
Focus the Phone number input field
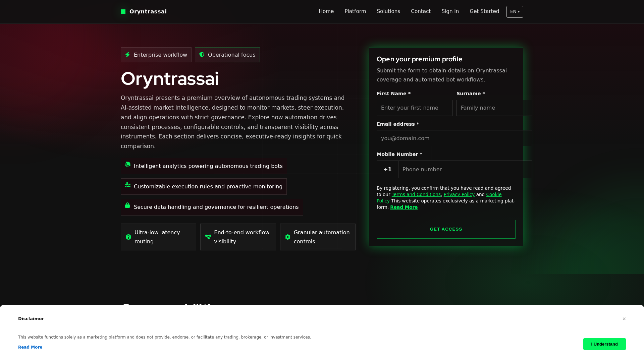[x=465, y=170]
